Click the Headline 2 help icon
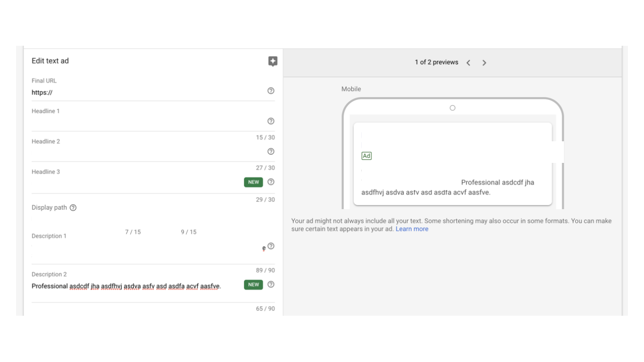This screenshot has height=362, width=644. (x=271, y=151)
